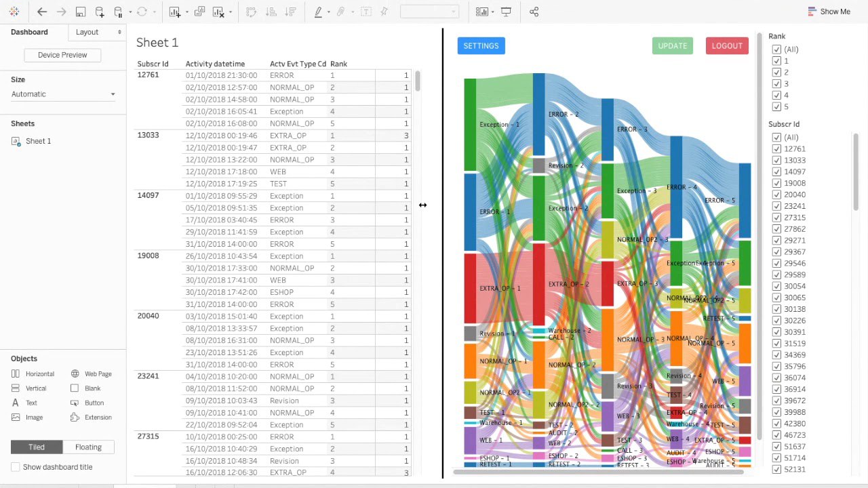Open the Refresh dropdown arrow

(154, 12)
